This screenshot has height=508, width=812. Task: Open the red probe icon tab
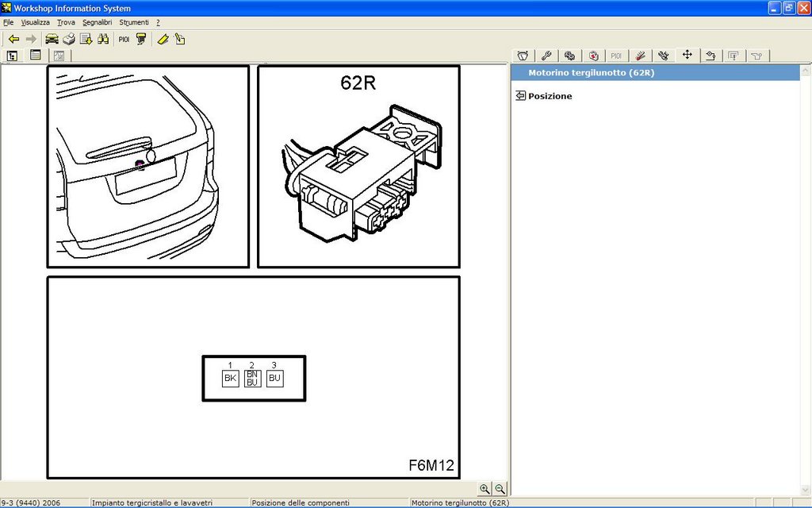click(640, 56)
